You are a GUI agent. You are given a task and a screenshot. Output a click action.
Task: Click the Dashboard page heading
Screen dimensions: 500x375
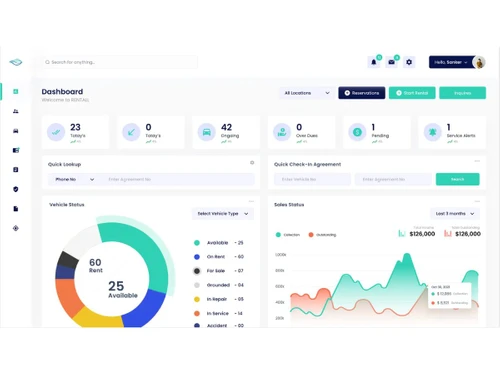(x=62, y=92)
